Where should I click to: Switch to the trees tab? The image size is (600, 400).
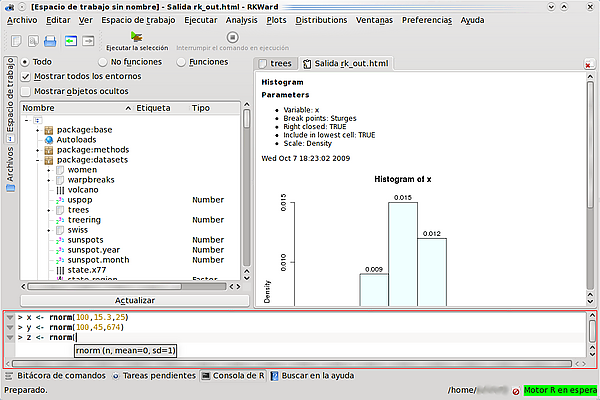[276, 64]
